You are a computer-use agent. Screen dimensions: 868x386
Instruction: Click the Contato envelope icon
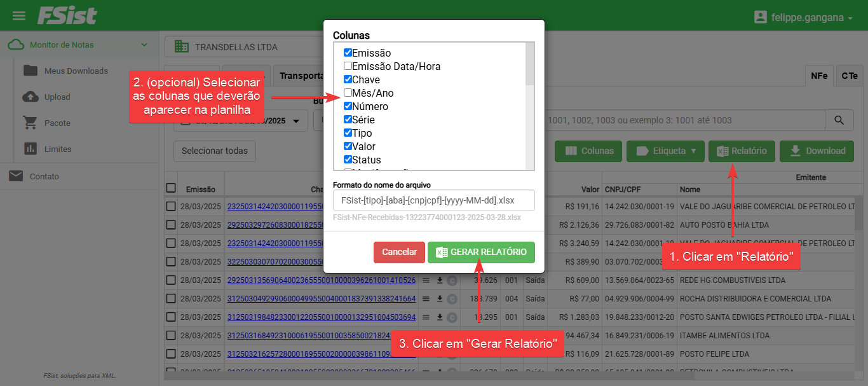coord(16,176)
